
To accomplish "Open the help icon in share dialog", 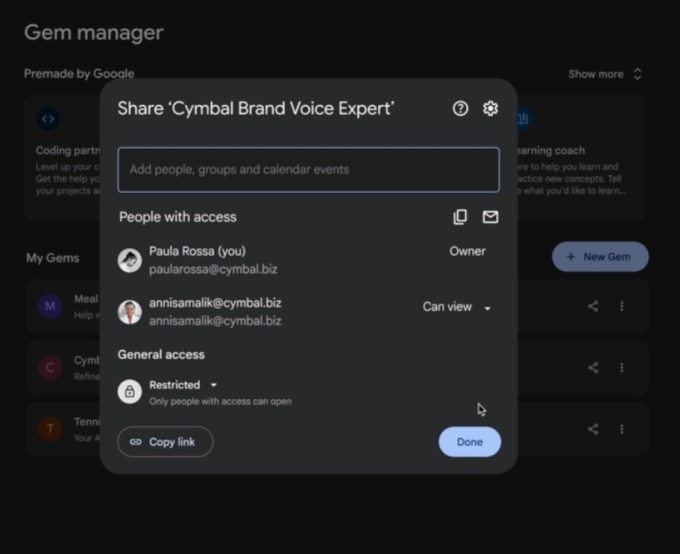I will point(460,109).
